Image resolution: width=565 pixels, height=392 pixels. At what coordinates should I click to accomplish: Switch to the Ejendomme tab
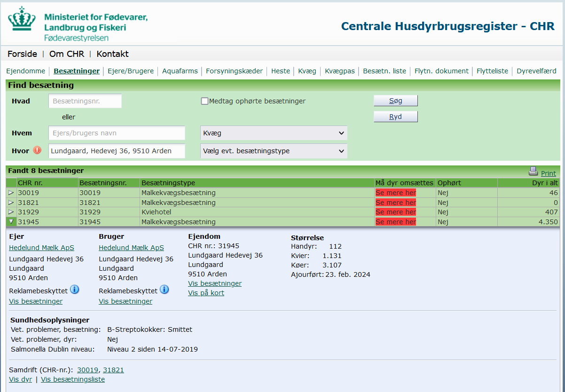(25, 71)
